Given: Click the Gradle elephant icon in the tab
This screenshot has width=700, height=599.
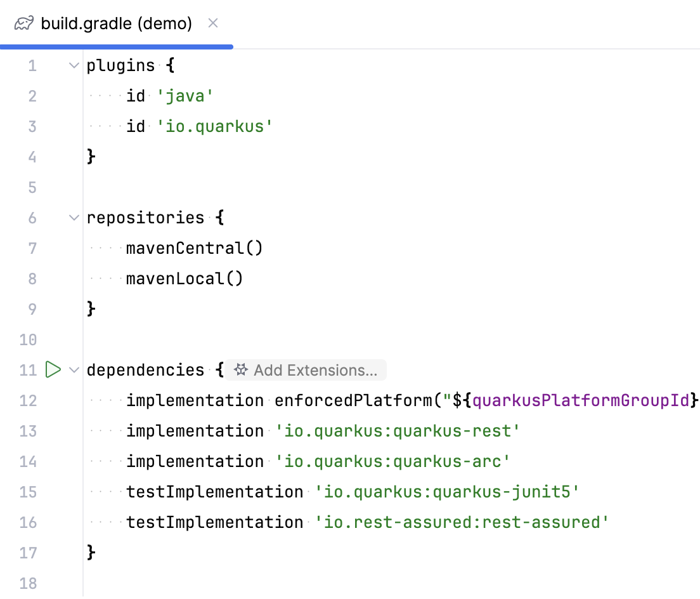Looking at the screenshot, I should (23, 23).
